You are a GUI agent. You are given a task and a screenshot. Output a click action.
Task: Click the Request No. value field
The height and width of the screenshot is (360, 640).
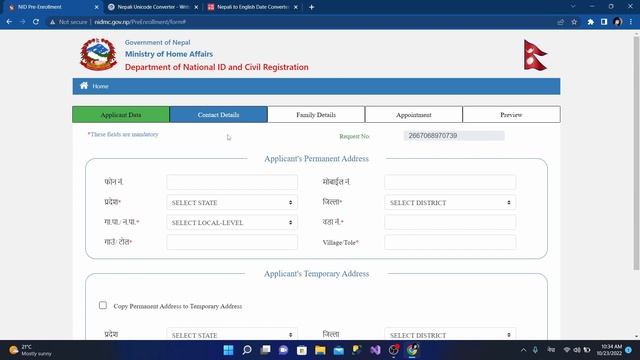454,136
